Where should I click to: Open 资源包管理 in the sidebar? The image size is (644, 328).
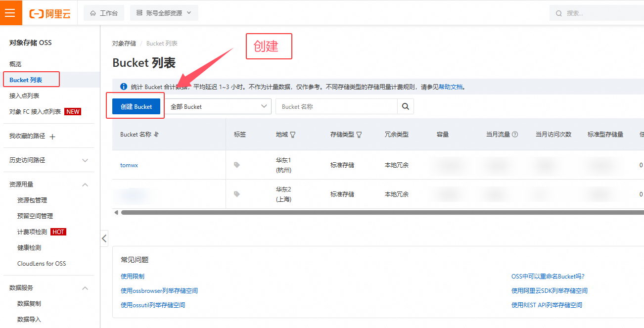[32, 200]
